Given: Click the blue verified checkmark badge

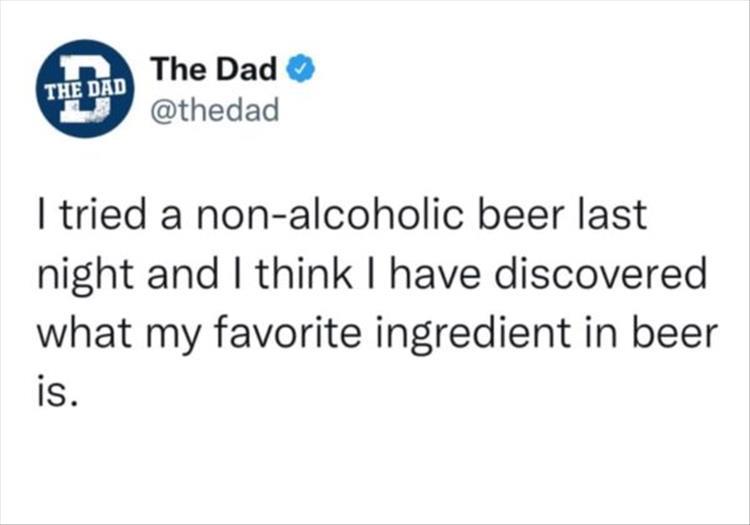Looking at the screenshot, I should (x=301, y=69).
